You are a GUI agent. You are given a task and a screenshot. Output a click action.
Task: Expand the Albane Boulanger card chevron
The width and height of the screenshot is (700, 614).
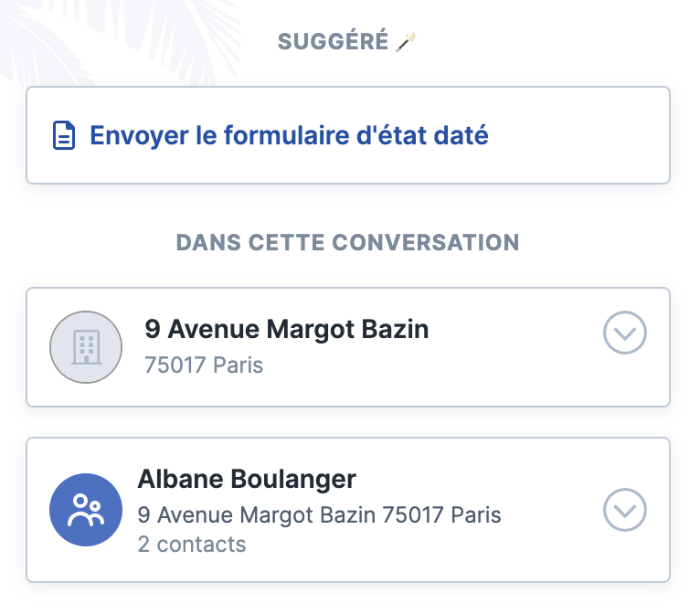624,510
